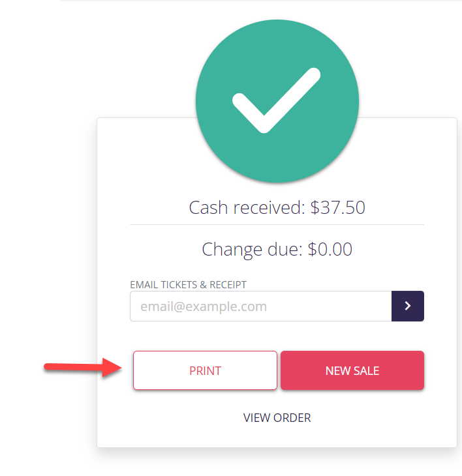Click the red arrow pointing to Print
Screen dimensions: 462x476
coord(83,367)
